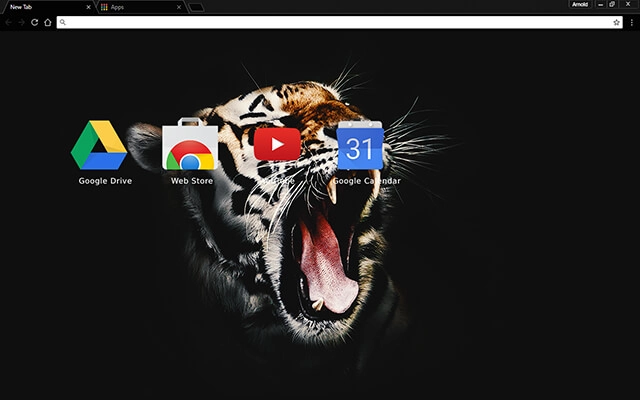Open a new tab via the tab-strip button
Image resolution: width=640 pixels, height=400 pixels.
197,7
